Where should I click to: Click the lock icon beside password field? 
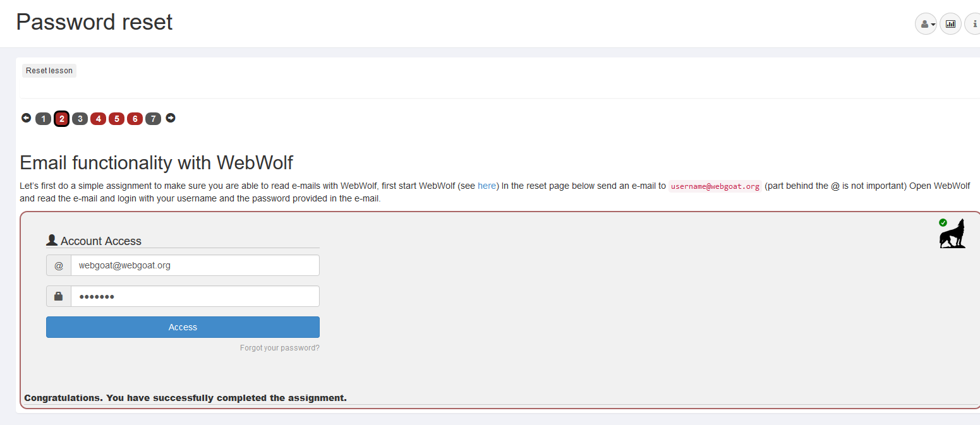[59, 296]
